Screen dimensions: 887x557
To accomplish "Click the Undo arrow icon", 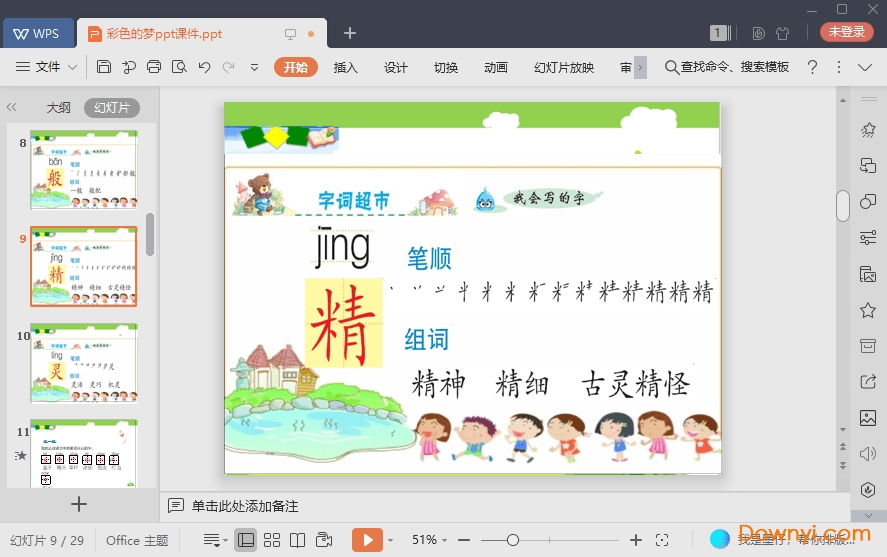I will (204, 67).
